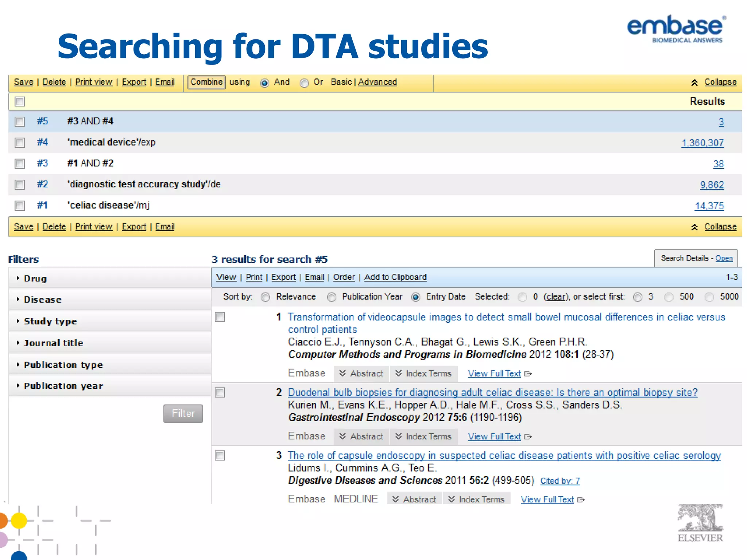Expand Index Terms for result 1
Screen dimensions: 747x560
click(x=424, y=374)
